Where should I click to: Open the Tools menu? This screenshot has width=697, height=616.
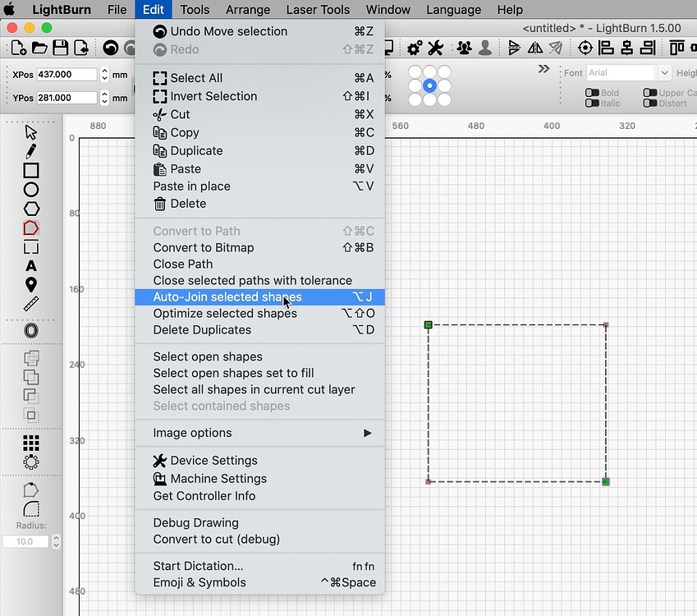coord(195,9)
